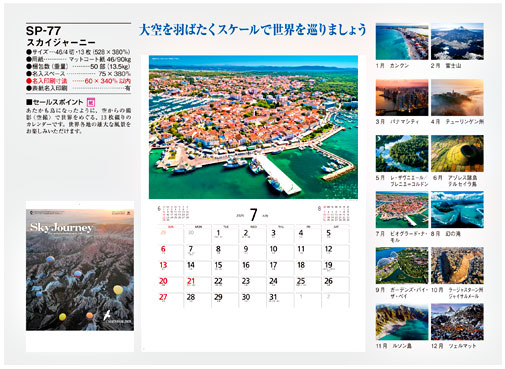Image resolution: width=505 pixels, height=369 pixels.
Task: Select the December ツェルマット thumbnail
Action: [x=457, y=322]
